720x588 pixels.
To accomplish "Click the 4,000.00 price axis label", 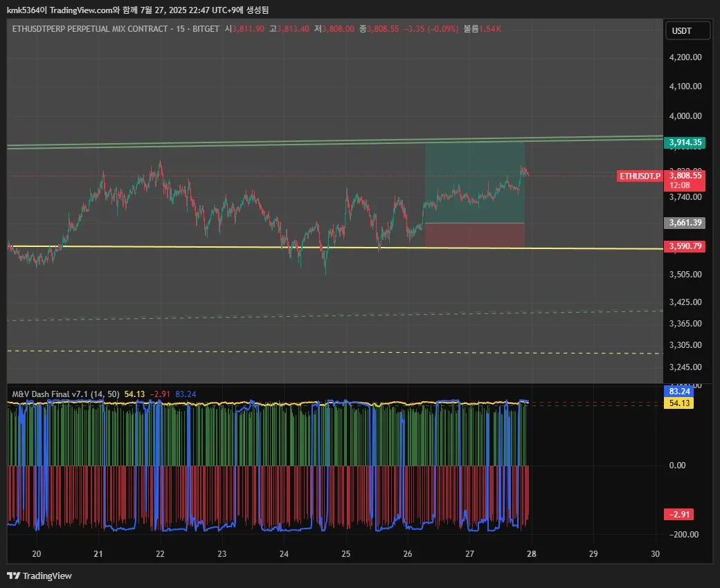I will coord(685,116).
